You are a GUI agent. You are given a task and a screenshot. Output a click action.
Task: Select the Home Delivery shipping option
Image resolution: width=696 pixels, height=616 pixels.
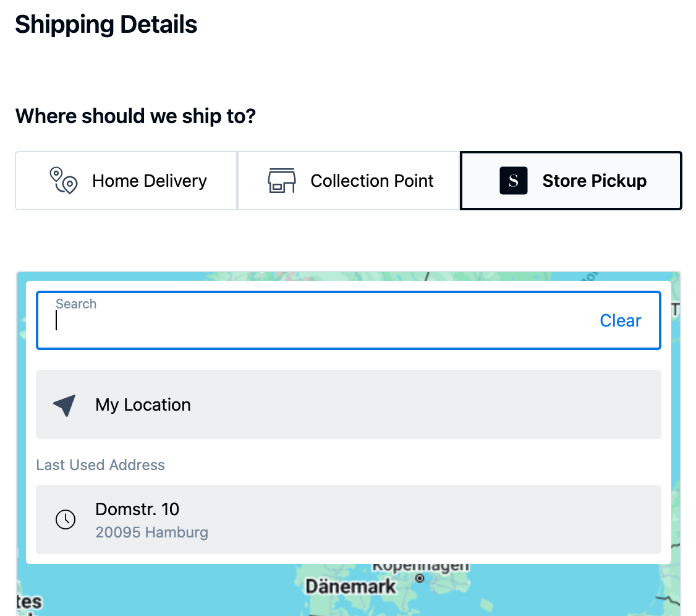coord(127,181)
